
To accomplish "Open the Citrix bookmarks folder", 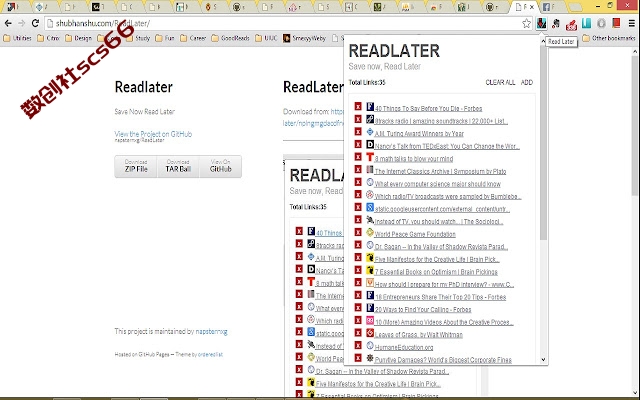I will pos(48,38).
